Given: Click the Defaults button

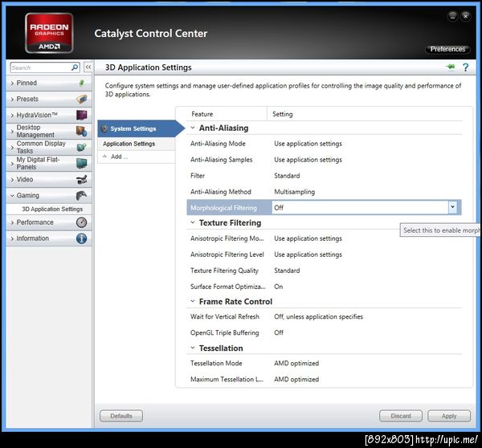Looking at the screenshot, I should (121, 416).
